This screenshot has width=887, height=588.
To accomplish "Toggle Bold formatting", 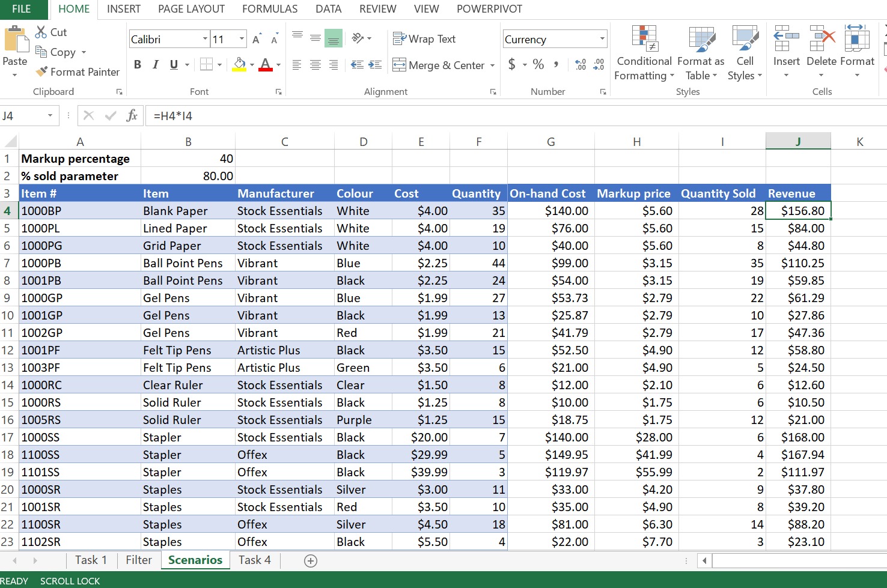I will tap(138, 65).
